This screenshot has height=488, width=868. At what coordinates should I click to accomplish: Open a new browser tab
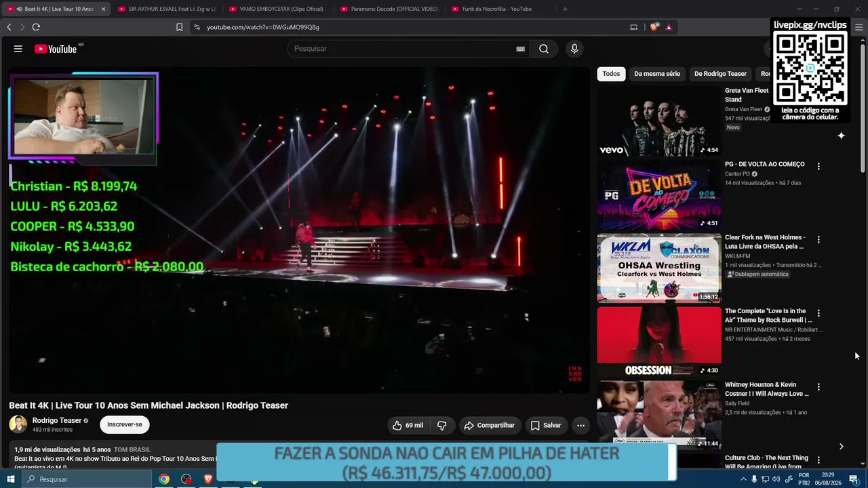point(565,9)
